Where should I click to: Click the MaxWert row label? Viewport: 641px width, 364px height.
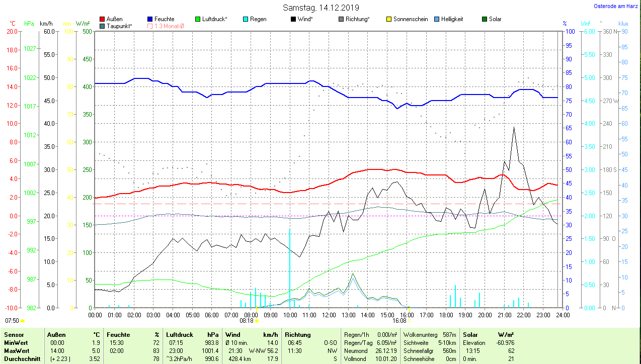(16, 350)
